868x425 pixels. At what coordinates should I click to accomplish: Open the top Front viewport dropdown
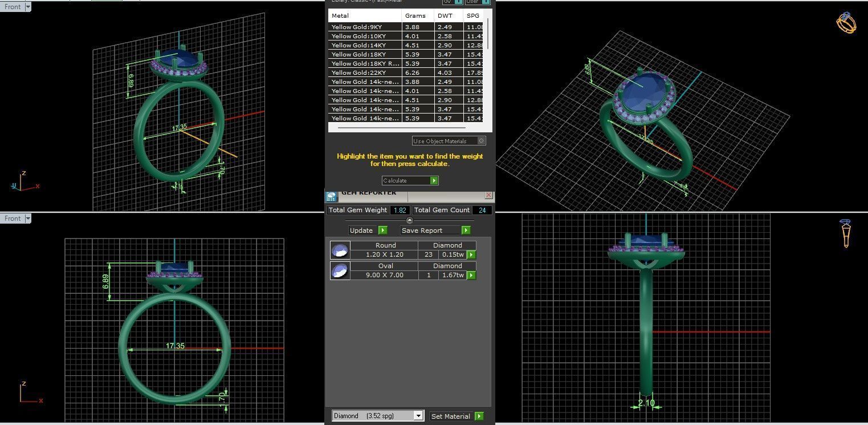coord(28,7)
